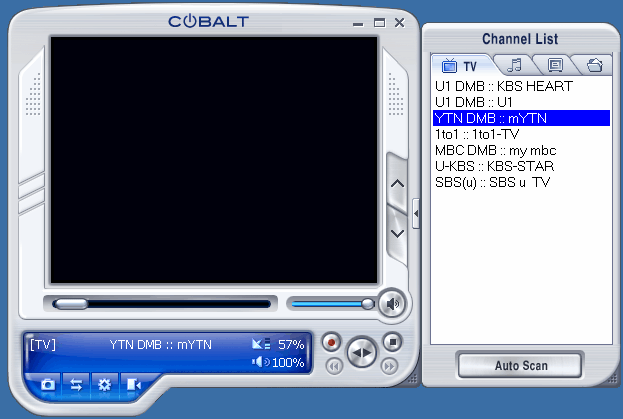Open settings with the gear icon
Screen dimensions: 623x419
[104, 384]
